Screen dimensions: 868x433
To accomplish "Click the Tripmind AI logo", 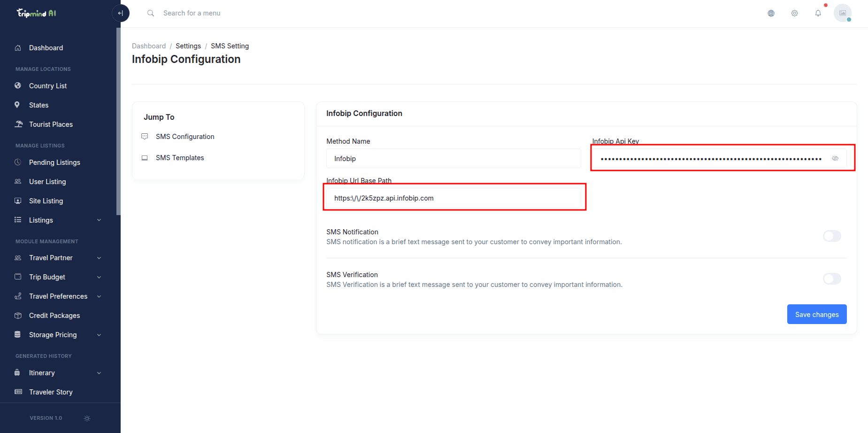I will click(37, 13).
